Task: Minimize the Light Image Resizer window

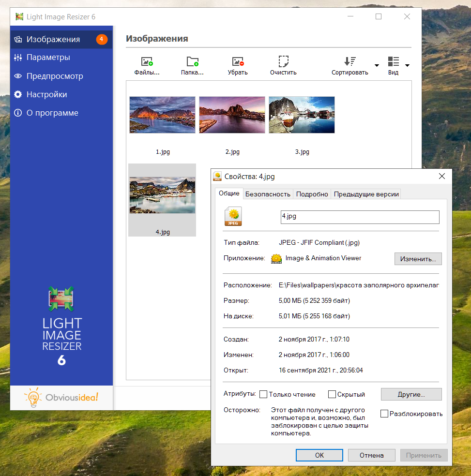Action: (x=350, y=16)
